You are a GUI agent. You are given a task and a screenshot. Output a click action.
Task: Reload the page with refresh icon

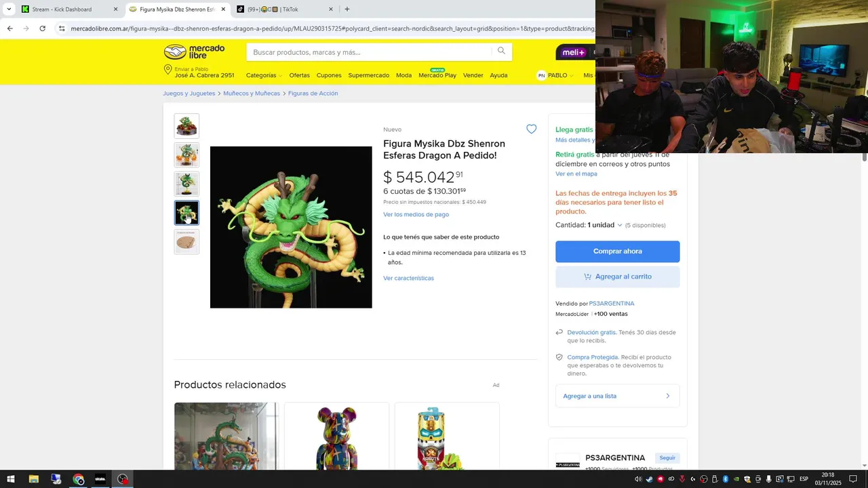pyautogui.click(x=42, y=28)
